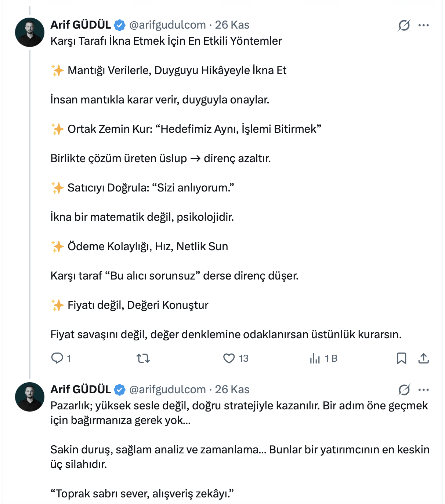Viewport: 445px width, 504px height.
Task: Reply to the first tweet
Action: [57, 358]
